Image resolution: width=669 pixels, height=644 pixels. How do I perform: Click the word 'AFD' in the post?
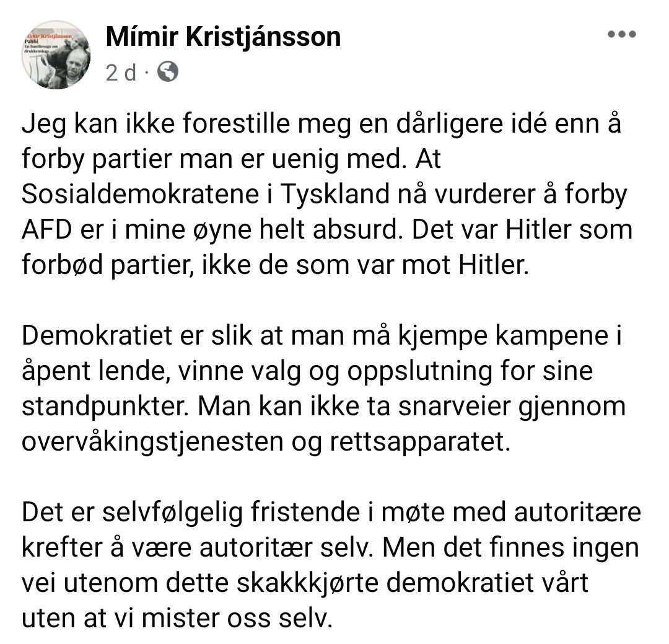pos(46,230)
